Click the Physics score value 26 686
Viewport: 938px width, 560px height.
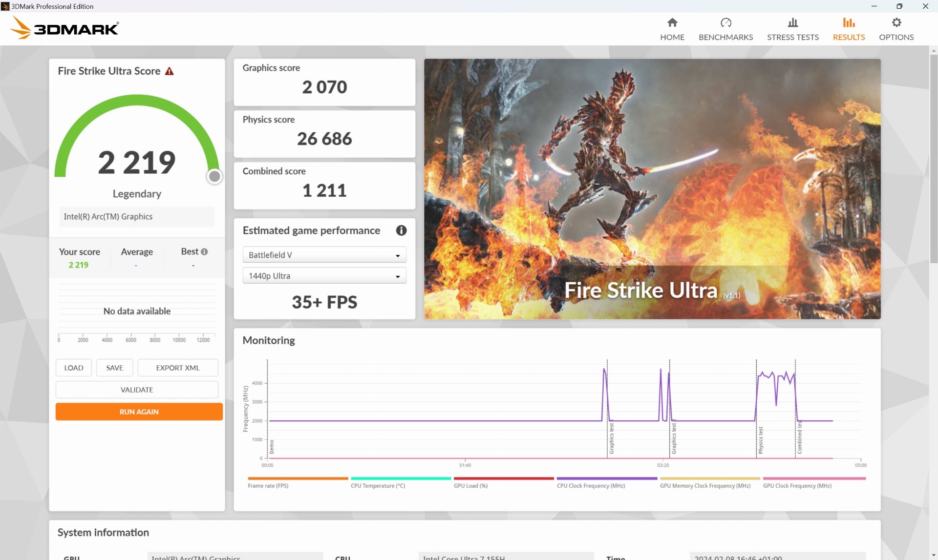(x=324, y=139)
